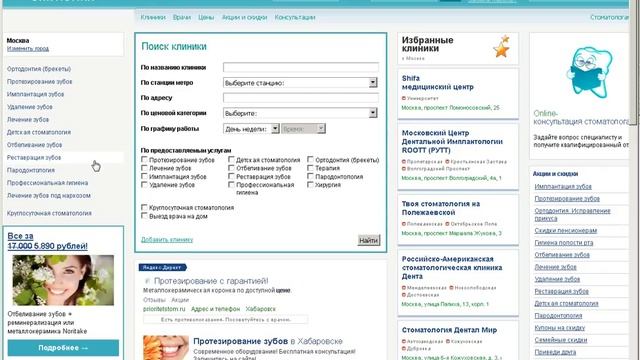Viewport: 640px width, 360px height.
Task: Check Имплантация зубов service checkbox
Action: 144,176
